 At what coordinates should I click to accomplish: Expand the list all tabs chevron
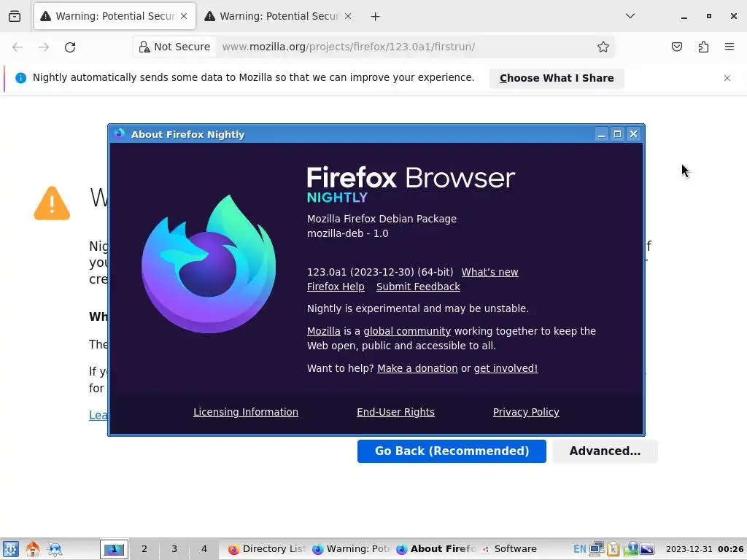[x=630, y=16]
